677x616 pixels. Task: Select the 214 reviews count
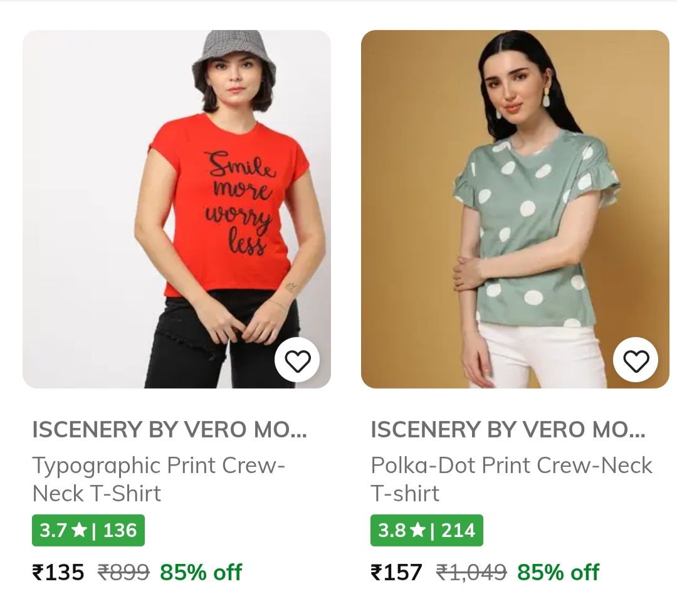pos(458,531)
